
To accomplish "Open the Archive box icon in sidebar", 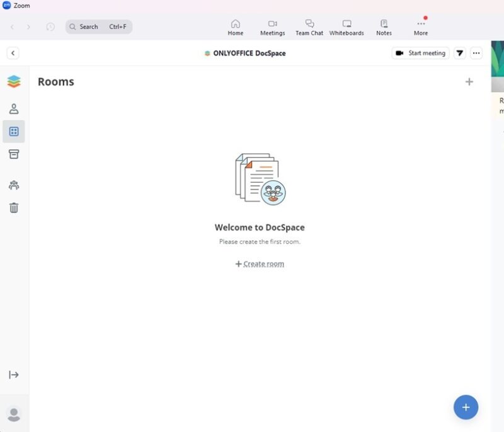I will click(14, 154).
